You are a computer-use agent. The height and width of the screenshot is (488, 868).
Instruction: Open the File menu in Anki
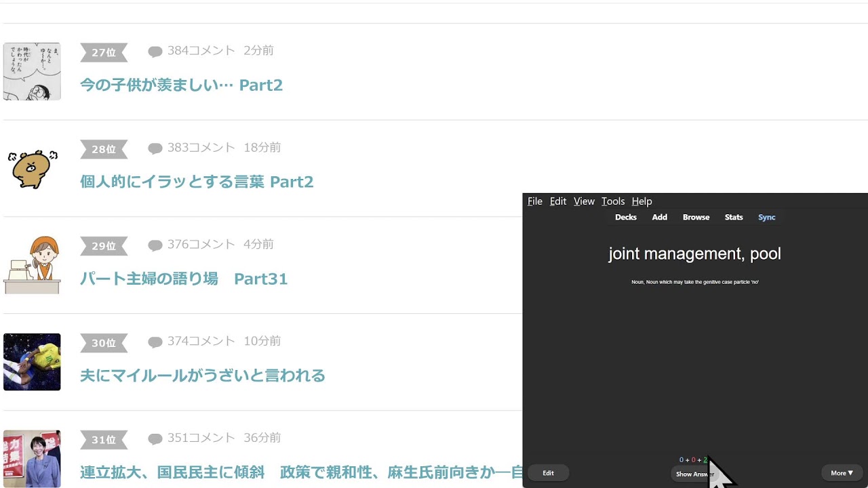[x=535, y=201]
